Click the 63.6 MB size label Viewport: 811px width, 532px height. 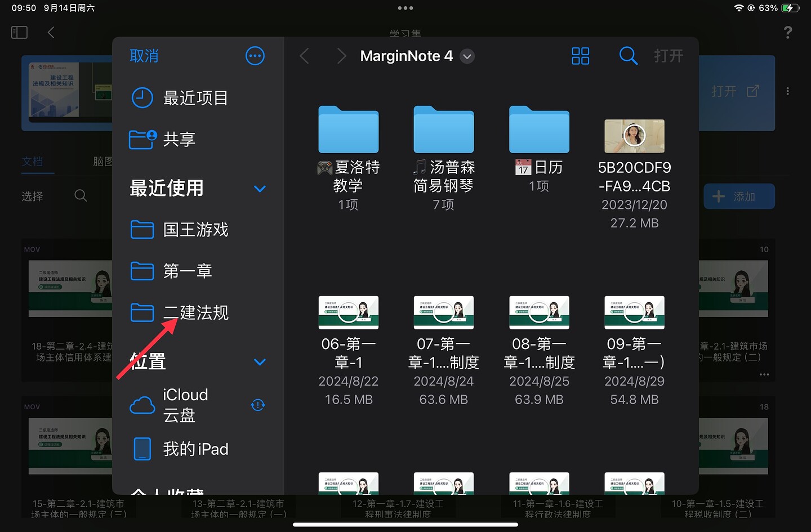[x=444, y=400]
